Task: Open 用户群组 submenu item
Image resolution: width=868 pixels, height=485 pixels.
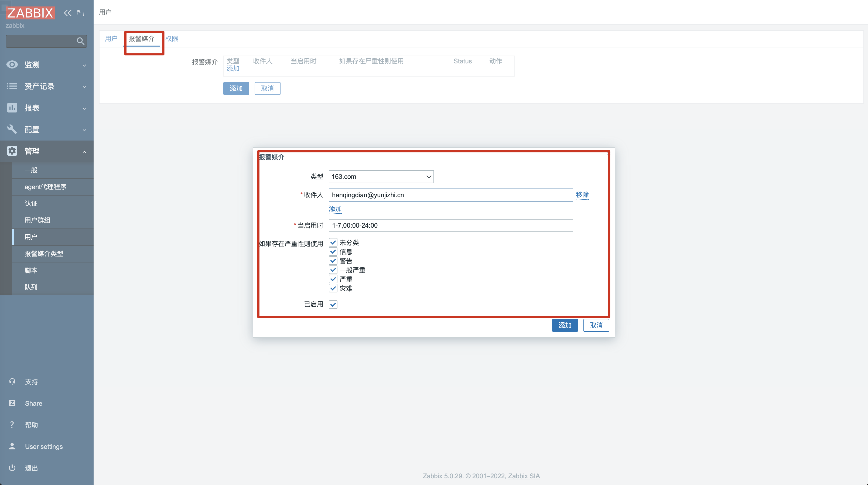Action: pyautogui.click(x=53, y=220)
